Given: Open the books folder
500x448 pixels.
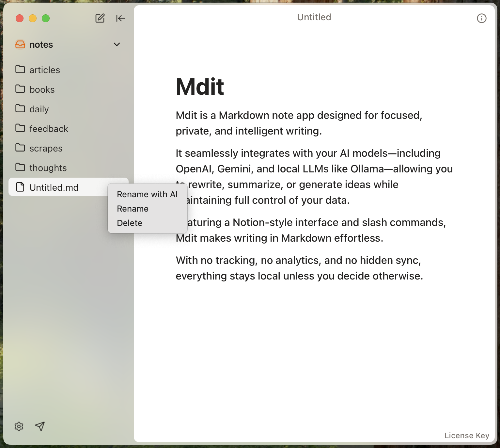Looking at the screenshot, I should pos(42,89).
